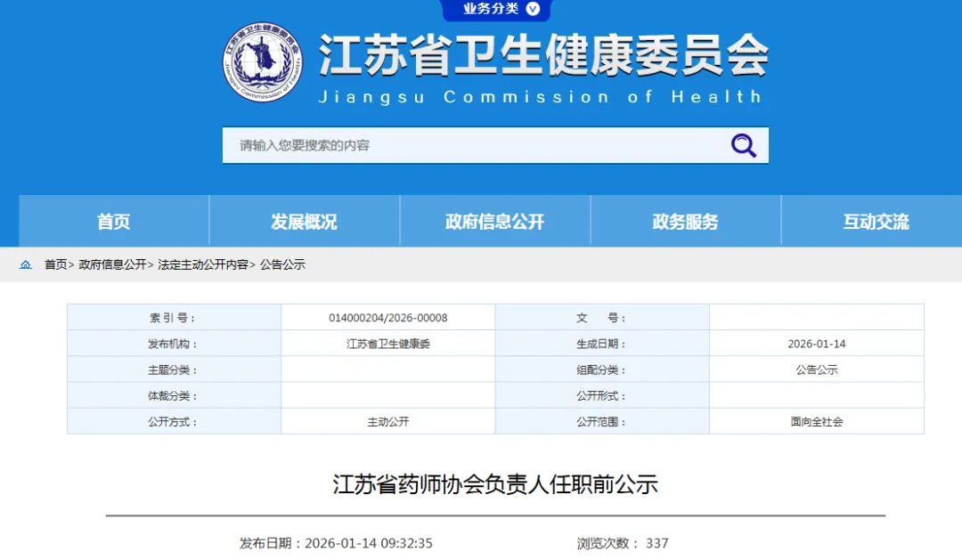Click the 体裁分类 label cell
Image resolution: width=962 pixels, height=560 pixels.
coord(175,395)
